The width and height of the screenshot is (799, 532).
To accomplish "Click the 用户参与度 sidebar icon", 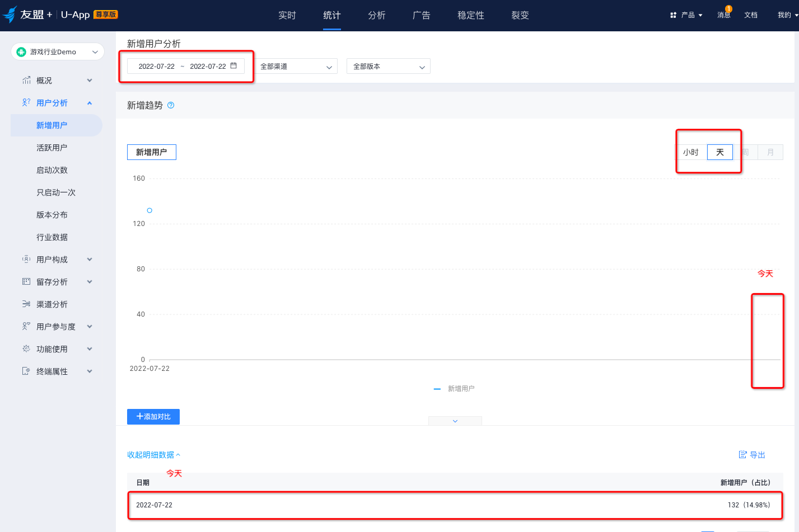I will 26,327.
